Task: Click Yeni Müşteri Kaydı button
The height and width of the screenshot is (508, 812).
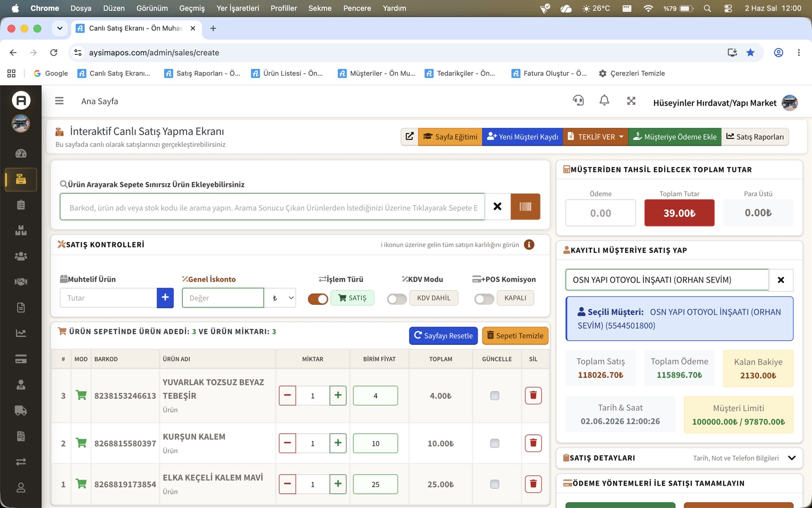Action: tap(522, 137)
